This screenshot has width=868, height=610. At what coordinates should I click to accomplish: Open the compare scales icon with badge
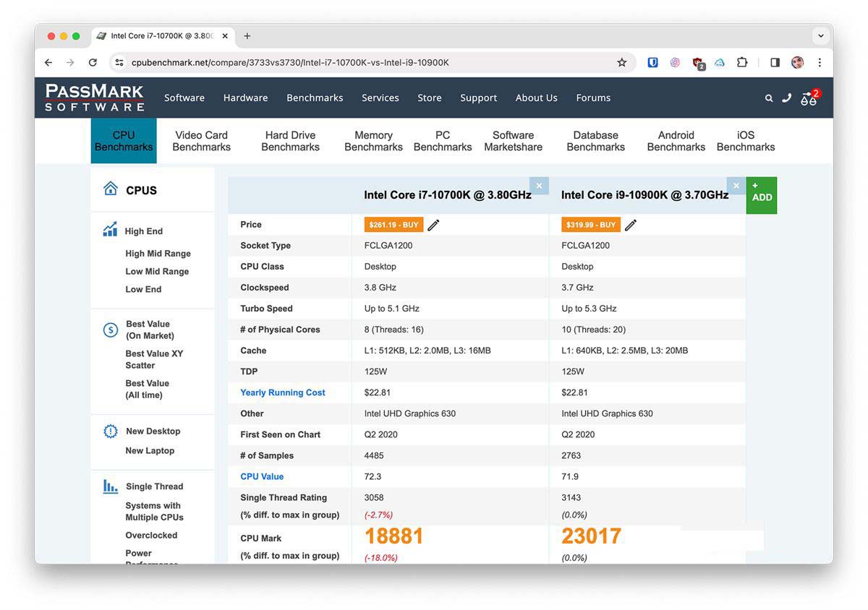point(809,98)
